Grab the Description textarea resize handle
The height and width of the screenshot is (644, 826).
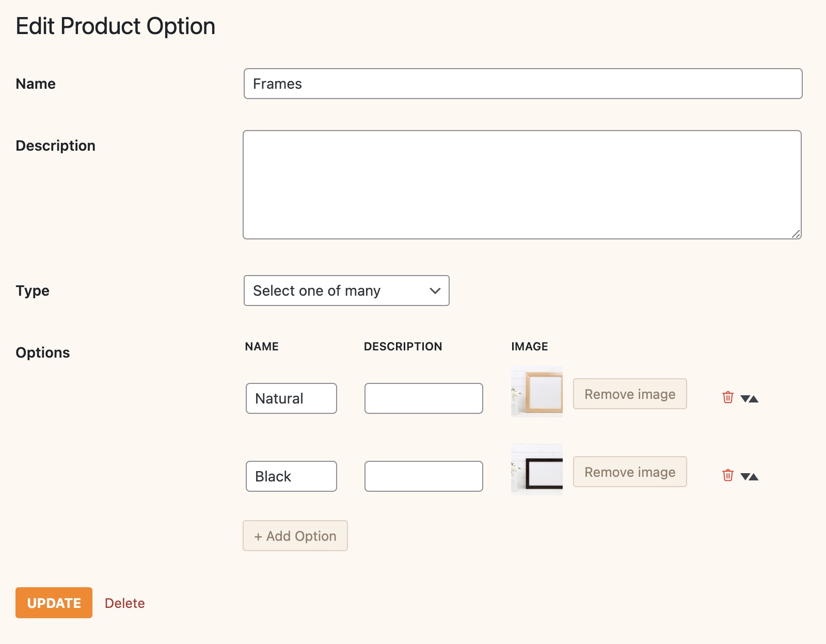[796, 234]
